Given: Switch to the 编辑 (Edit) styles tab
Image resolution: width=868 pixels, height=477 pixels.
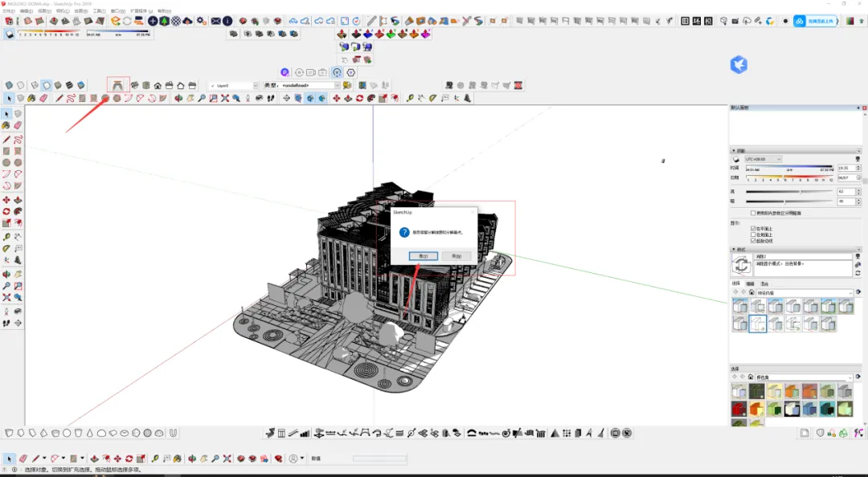Looking at the screenshot, I should pos(750,284).
